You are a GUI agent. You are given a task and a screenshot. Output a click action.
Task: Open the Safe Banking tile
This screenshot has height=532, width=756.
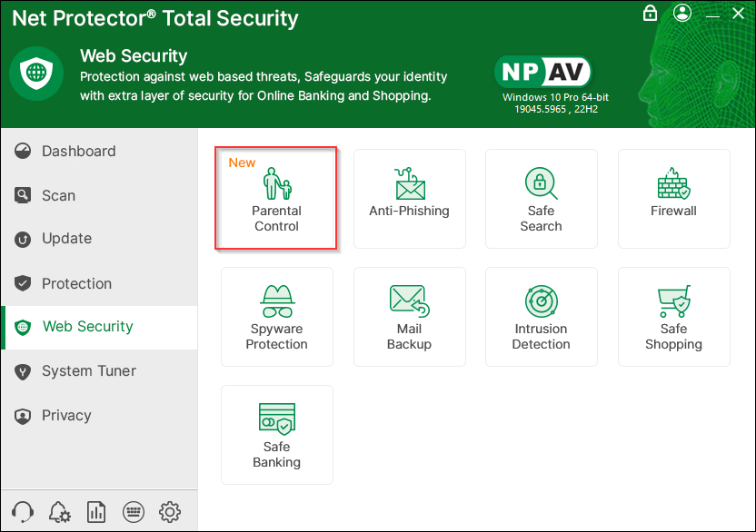pos(276,435)
